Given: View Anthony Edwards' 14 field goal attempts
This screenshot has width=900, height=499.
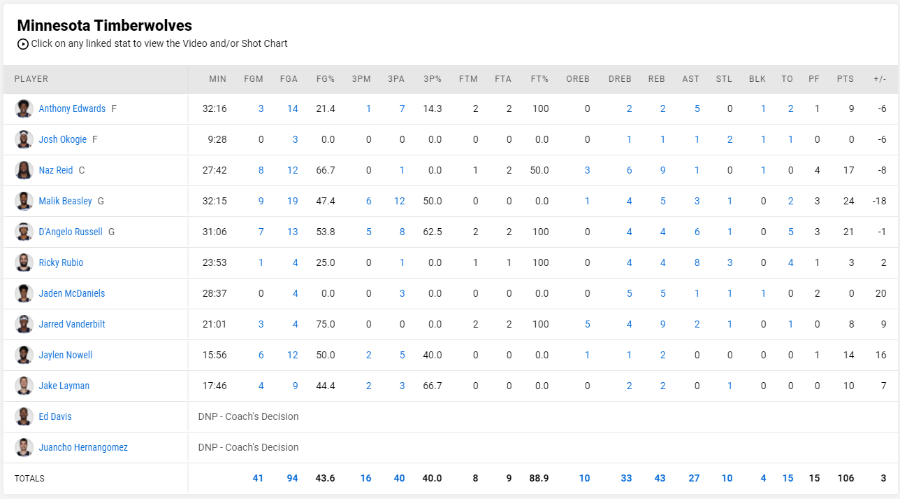Looking at the screenshot, I should point(292,109).
